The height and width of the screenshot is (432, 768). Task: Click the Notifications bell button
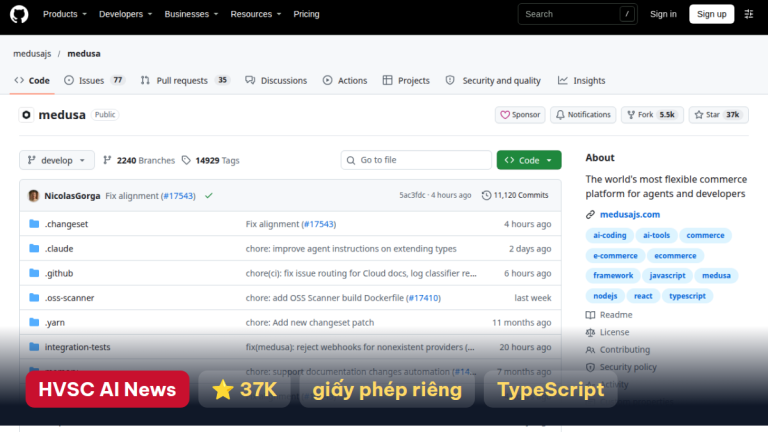coord(583,115)
